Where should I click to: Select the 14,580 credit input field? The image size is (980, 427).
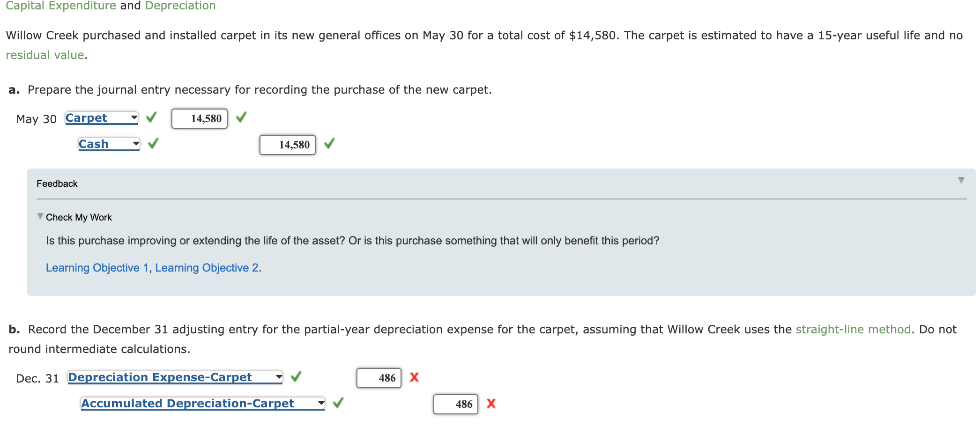287,145
